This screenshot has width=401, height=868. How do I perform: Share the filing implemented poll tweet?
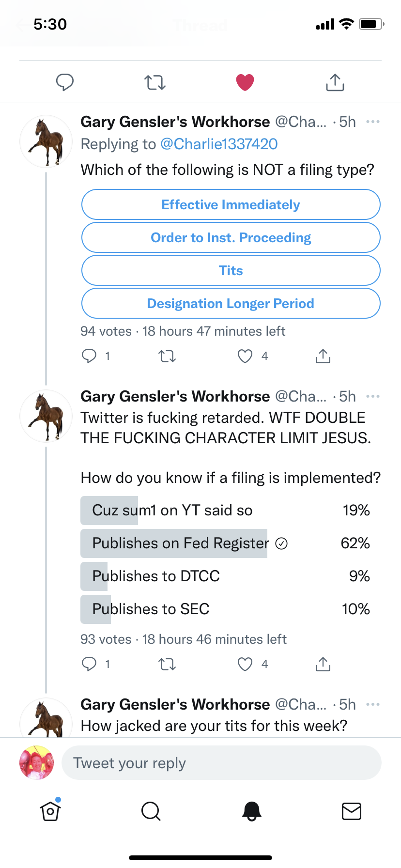(323, 664)
